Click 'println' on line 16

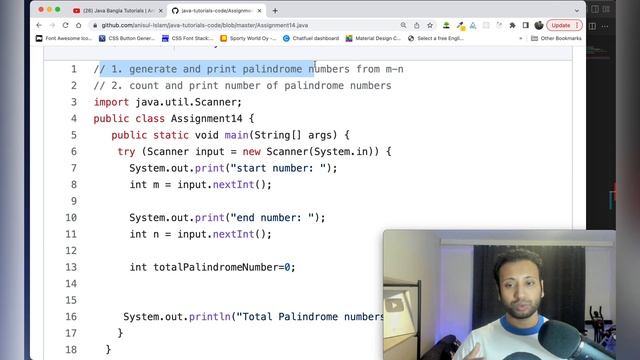pyautogui.click(x=209, y=317)
